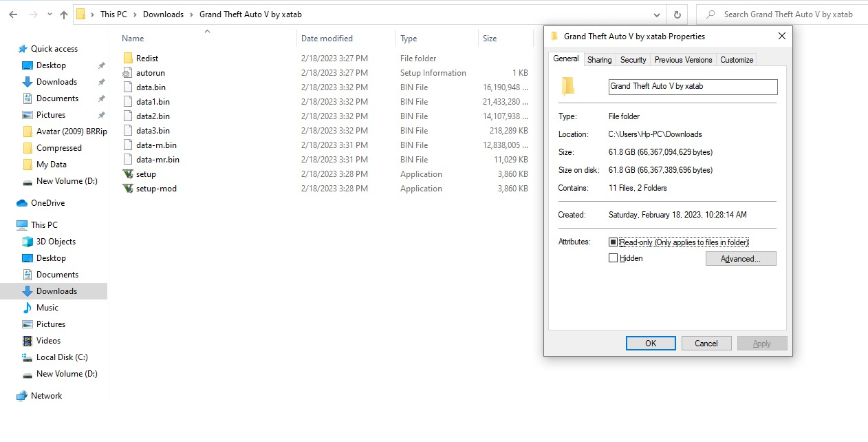The width and height of the screenshot is (868, 442).
Task: Click the setup-mod application icon
Action: (128, 189)
